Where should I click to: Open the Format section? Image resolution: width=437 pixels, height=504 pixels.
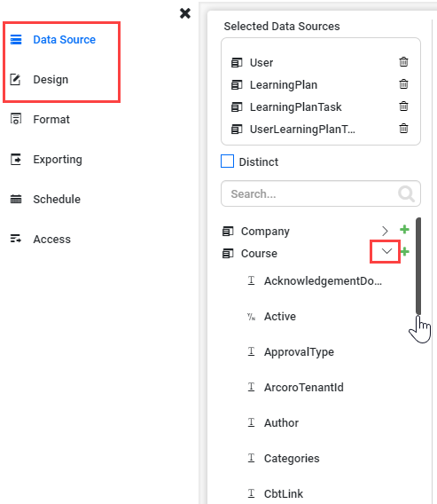click(51, 119)
